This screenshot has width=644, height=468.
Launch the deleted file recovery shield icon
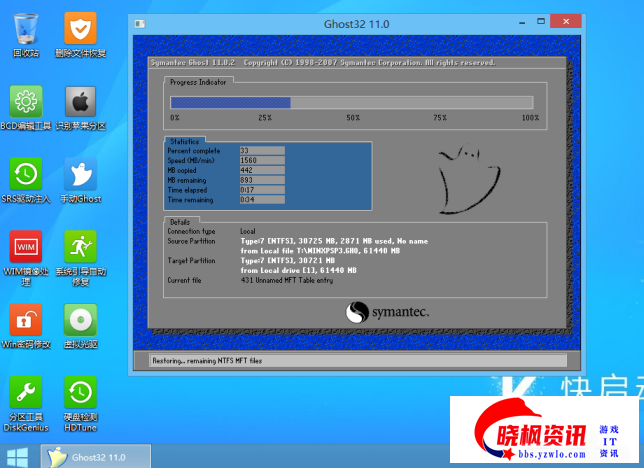pos(80,29)
